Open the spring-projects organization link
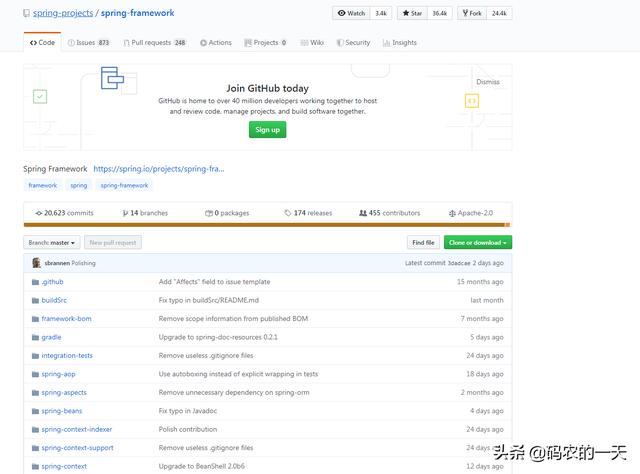 tap(63, 13)
